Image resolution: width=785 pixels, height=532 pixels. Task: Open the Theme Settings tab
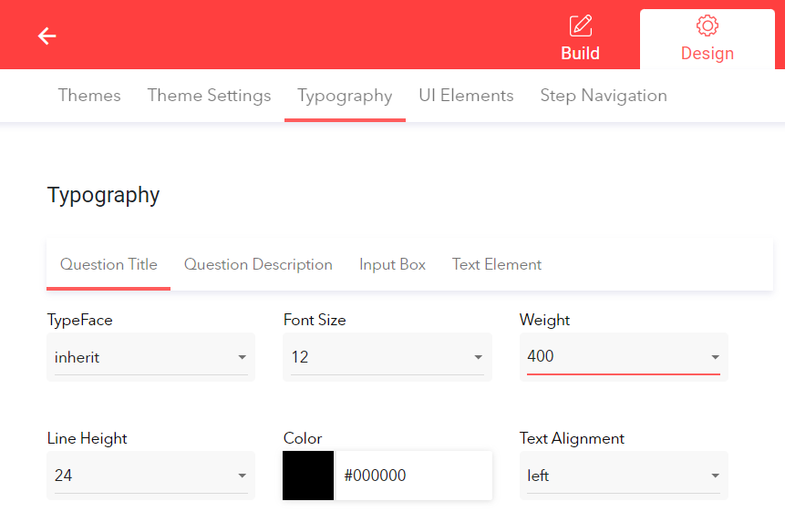[209, 95]
